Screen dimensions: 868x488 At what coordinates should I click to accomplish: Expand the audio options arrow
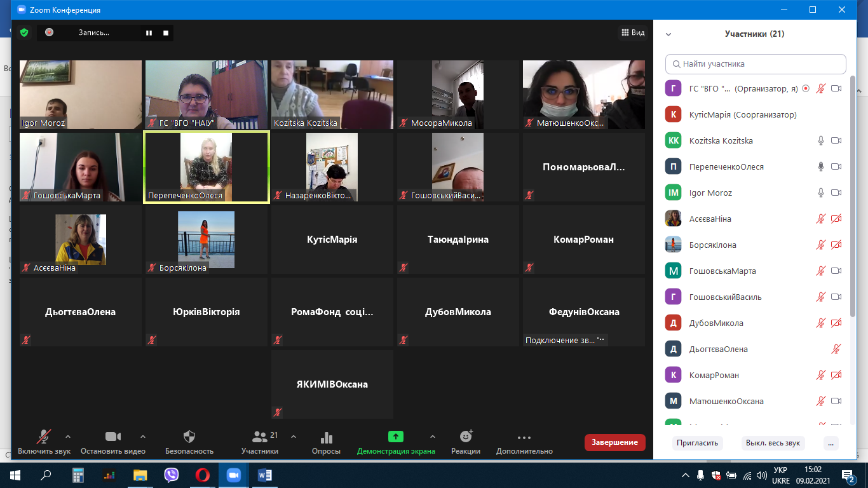point(68,437)
